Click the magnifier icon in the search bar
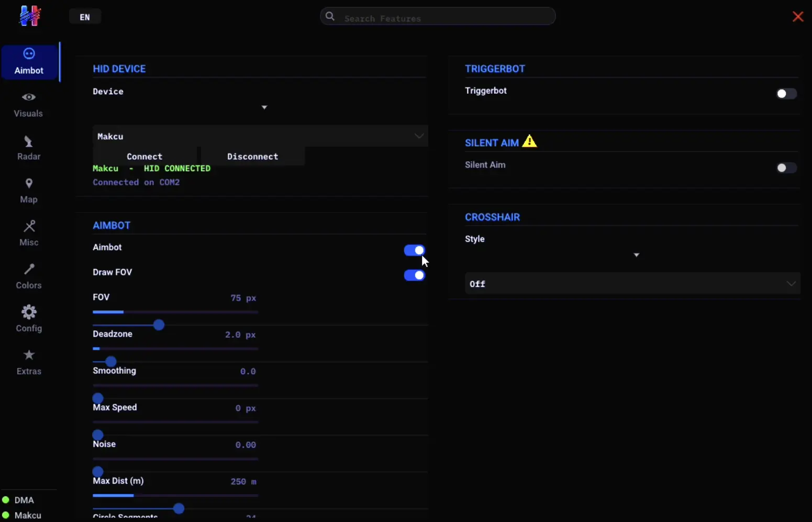The image size is (812, 522). [330, 16]
